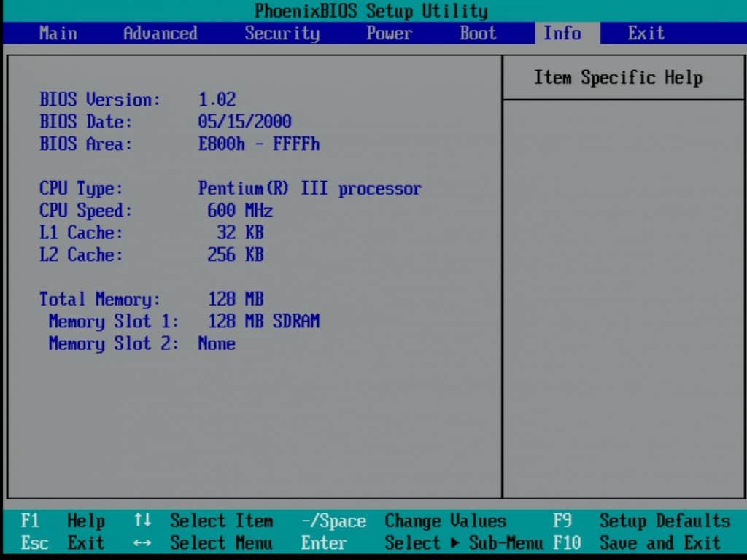The height and width of the screenshot is (560, 747).
Task: Open the Boot tab
Action: [x=478, y=34]
